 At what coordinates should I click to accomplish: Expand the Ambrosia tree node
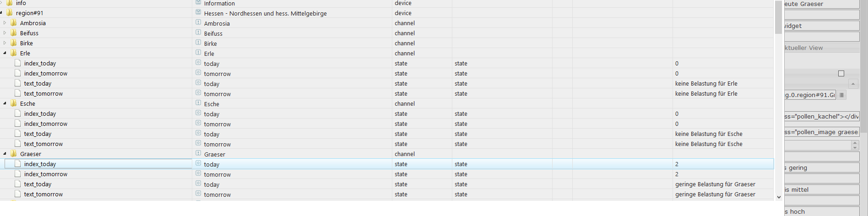point(5,23)
